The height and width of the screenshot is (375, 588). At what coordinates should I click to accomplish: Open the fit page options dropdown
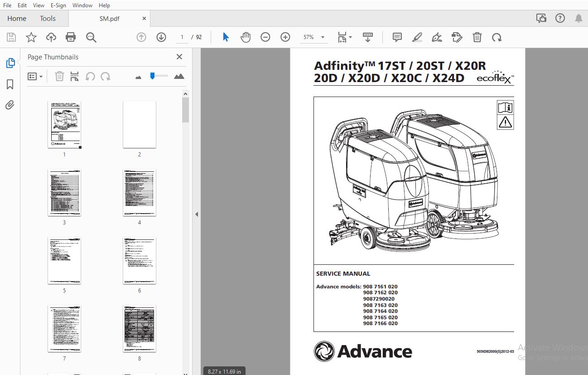click(345, 37)
